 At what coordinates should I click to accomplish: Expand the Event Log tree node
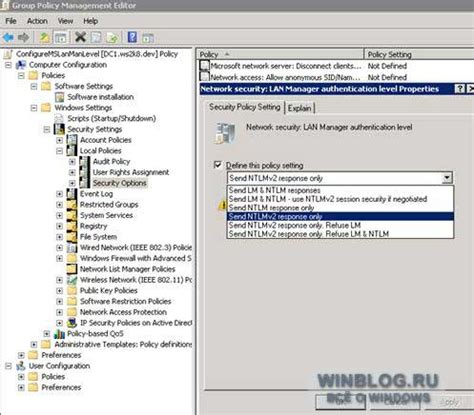coord(59,194)
